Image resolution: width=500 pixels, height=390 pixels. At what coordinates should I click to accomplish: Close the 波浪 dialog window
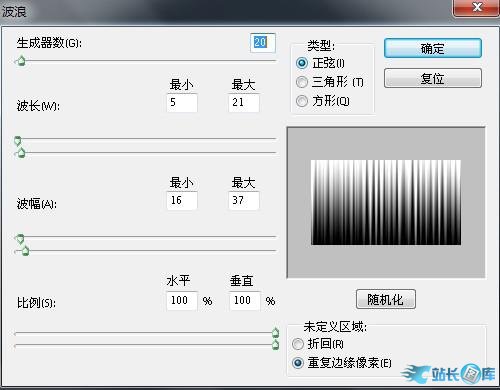[x=477, y=7]
